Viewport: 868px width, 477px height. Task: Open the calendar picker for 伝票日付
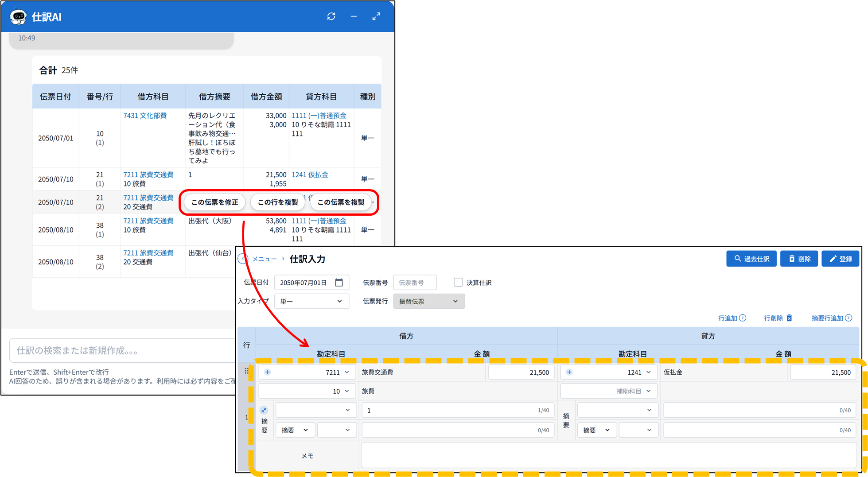pos(339,283)
